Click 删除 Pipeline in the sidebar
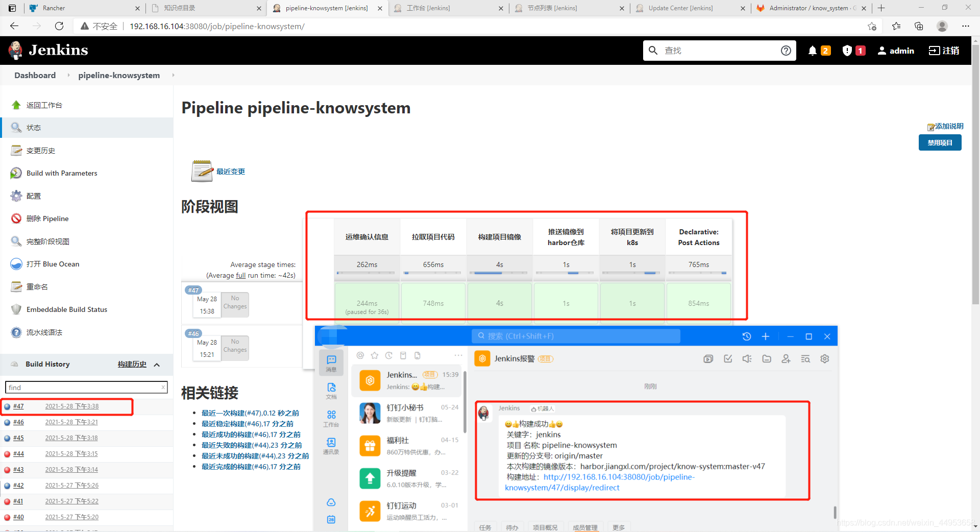The height and width of the screenshot is (532, 980). click(x=47, y=219)
